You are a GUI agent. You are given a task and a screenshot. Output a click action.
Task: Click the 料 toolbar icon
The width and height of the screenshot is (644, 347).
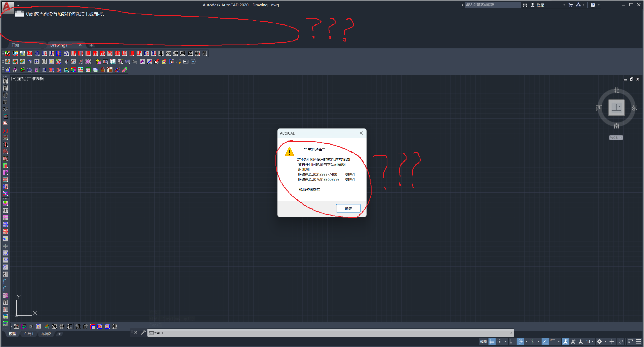[183, 53]
